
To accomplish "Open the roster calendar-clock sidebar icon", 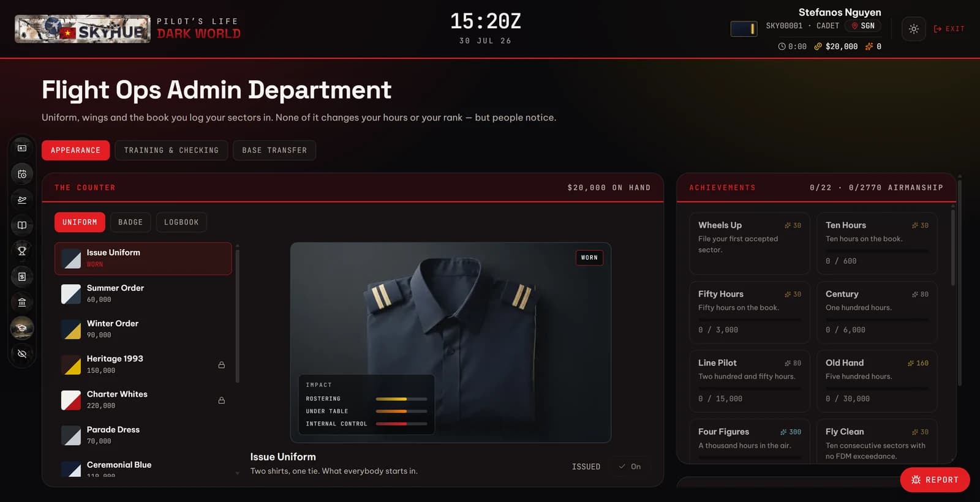I will (x=22, y=174).
